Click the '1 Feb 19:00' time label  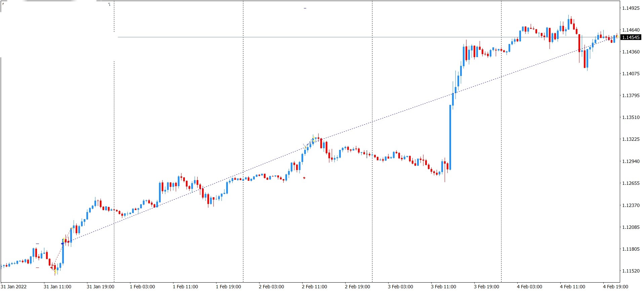click(x=228, y=287)
